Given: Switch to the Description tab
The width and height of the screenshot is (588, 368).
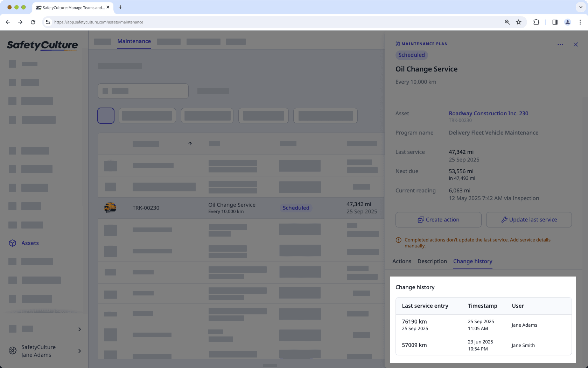Looking at the screenshot, I should coord(432,261).
